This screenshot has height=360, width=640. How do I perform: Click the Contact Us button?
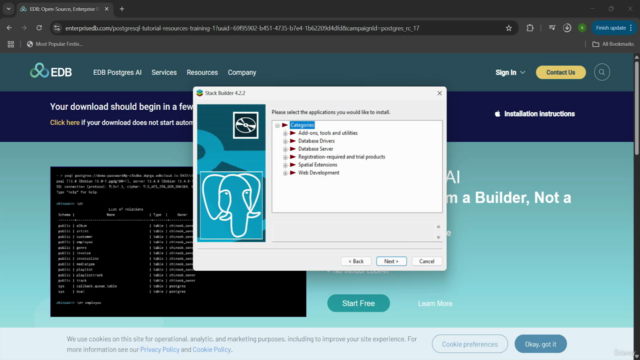pyautogui.click(x=560, y=72)
